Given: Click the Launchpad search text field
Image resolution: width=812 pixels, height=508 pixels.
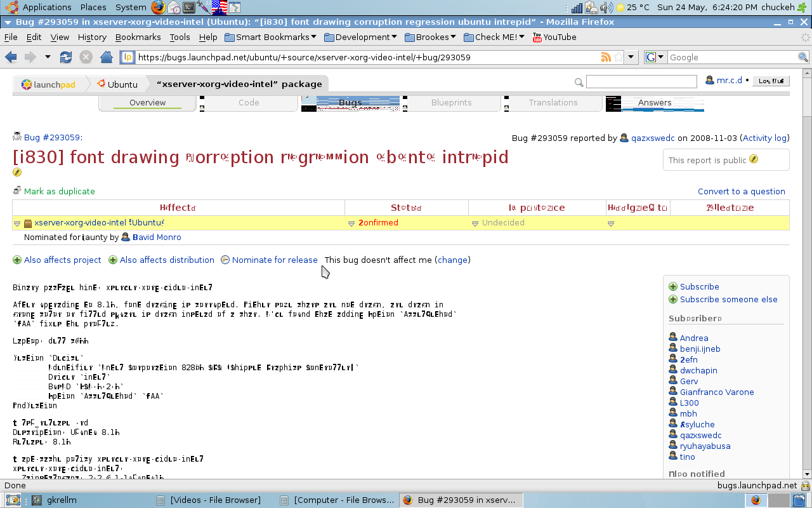Looking at the screenshot, I should pyautogui.click(x=641, y=81).
